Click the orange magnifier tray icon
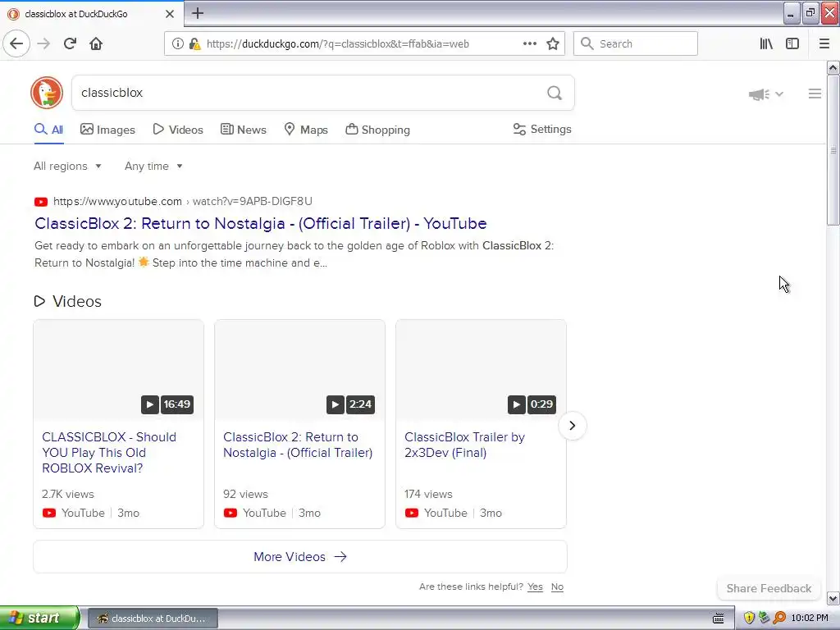This screenshot has width=840, height=630. [x=779, y=618]
